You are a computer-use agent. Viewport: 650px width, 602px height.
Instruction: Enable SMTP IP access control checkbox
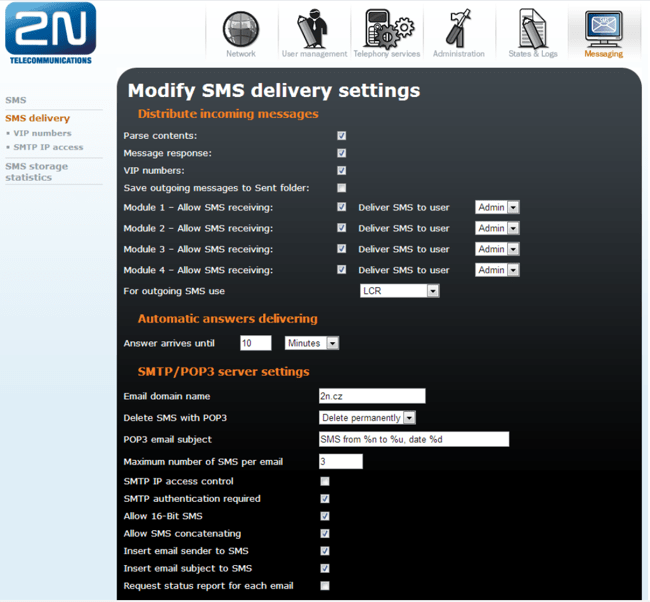(x=325, y=481)
